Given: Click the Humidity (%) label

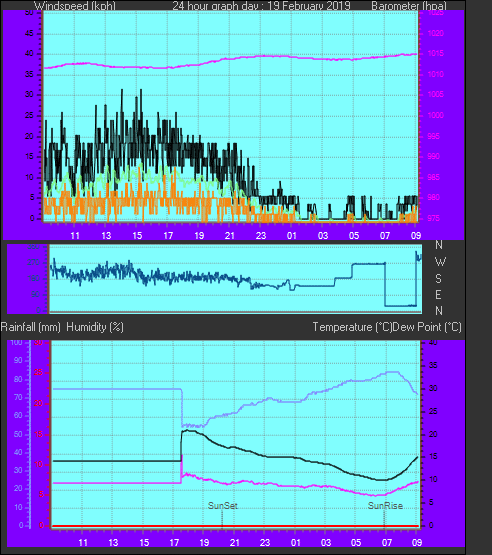Looking at the screenshot, I should click(x=95, y=327).
